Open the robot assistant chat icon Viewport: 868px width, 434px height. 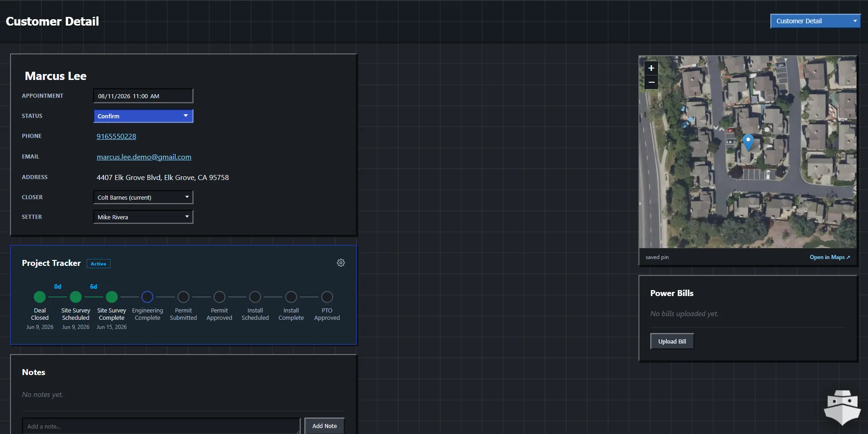tap(842, 407)
